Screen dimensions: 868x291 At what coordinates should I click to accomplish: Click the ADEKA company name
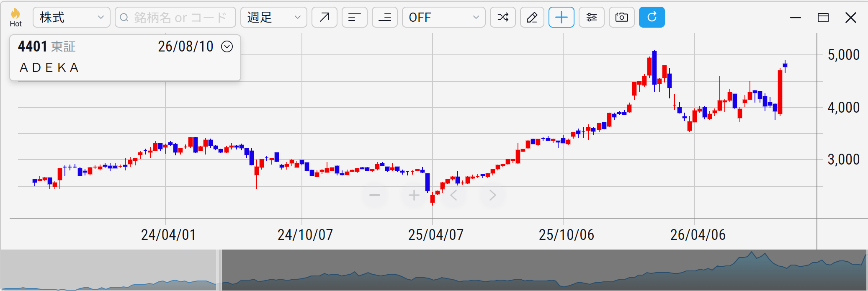49,67
